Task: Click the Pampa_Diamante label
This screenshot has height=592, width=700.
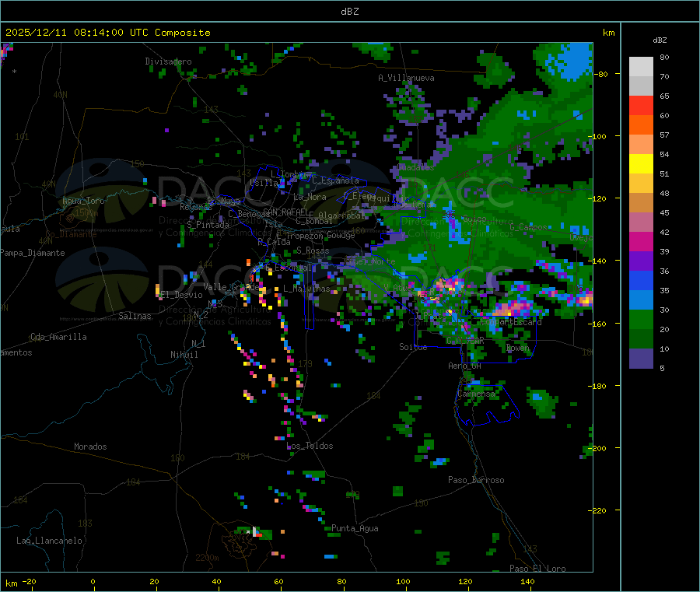Action: tap(33, 253)
